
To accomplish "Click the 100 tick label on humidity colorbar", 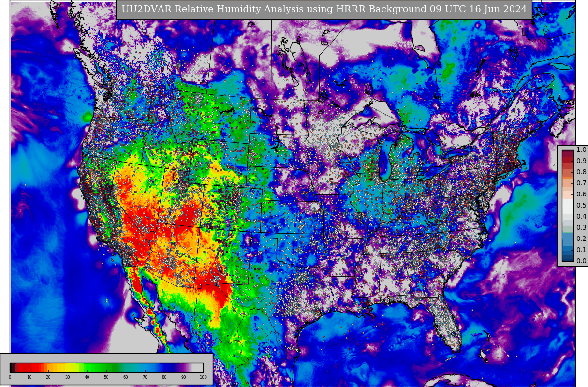I will (x=203, y=377).
